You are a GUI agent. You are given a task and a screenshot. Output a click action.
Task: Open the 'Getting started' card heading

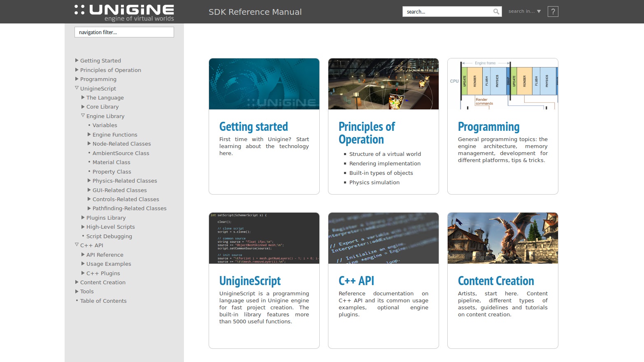click(x=253, y=127)
